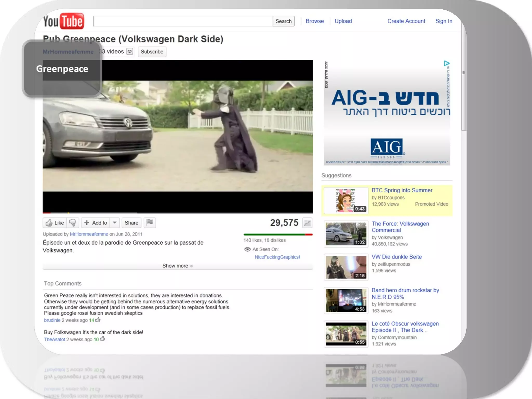The width and height of the screenshot is (532, 399).
Task: Click the eye icon beside As Seen On
Action: pos(247,249)
